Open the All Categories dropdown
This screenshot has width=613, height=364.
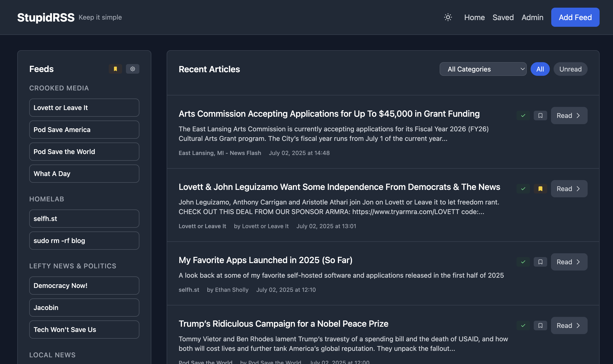483,69
